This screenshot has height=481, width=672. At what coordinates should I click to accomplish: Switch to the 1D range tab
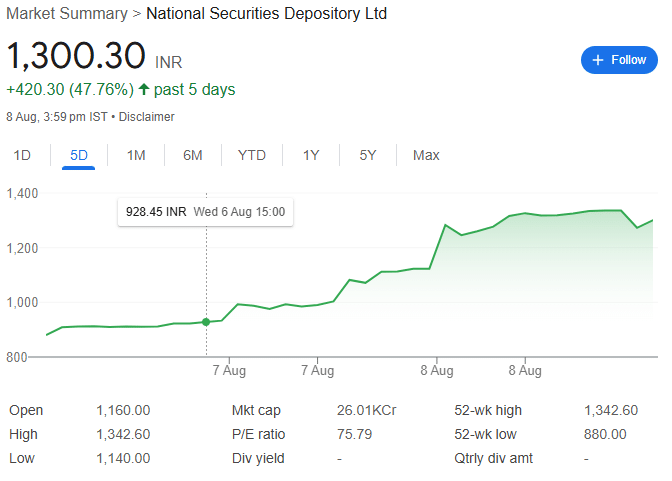coord(22,155)
